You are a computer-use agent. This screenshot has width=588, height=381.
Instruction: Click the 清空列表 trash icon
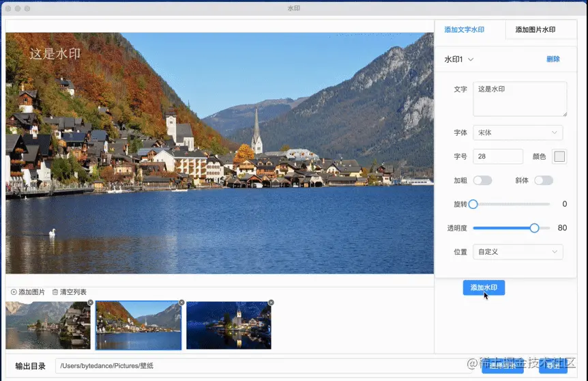pyautogui.click(x=55, y=292)
